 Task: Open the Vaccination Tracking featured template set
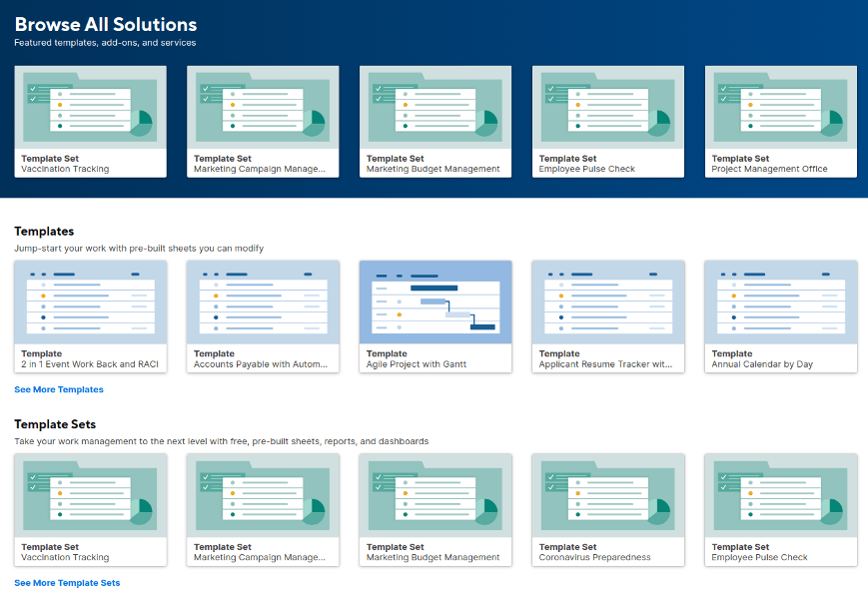click(90, 120)
